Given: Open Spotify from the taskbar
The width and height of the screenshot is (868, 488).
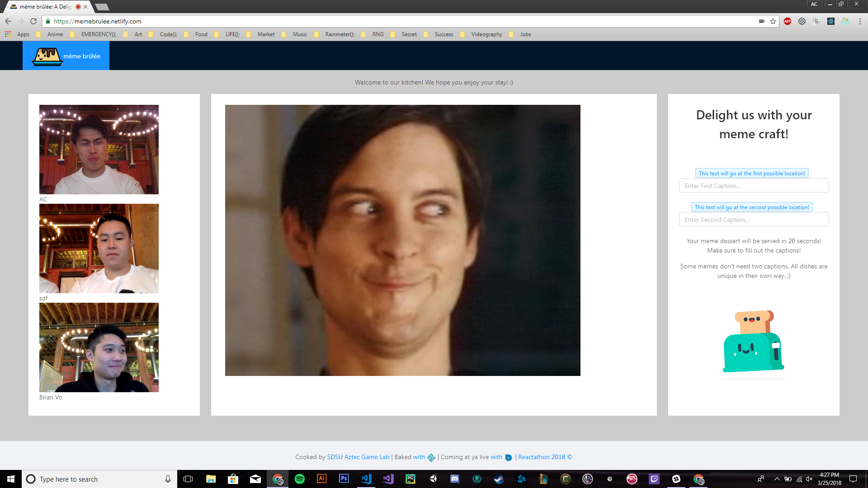Looking at the screenshot, I should pyautogui.click(x=300, y=479).
